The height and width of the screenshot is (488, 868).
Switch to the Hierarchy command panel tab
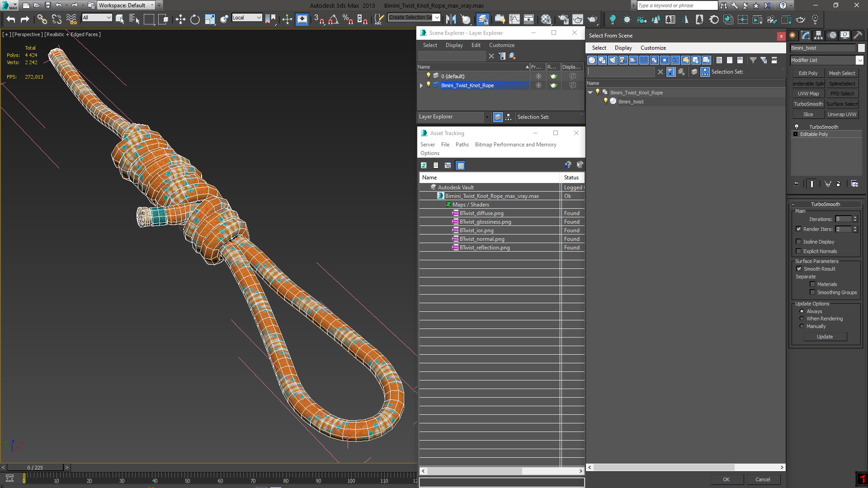819,35
